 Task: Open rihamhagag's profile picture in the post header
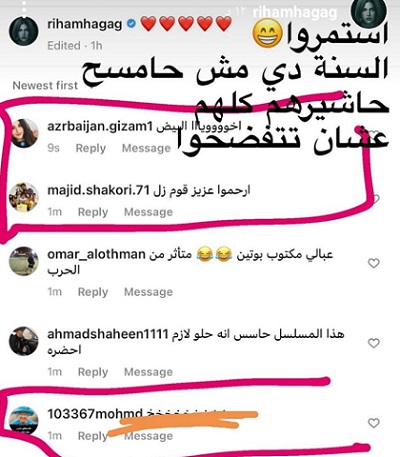(x=23, y=31)
